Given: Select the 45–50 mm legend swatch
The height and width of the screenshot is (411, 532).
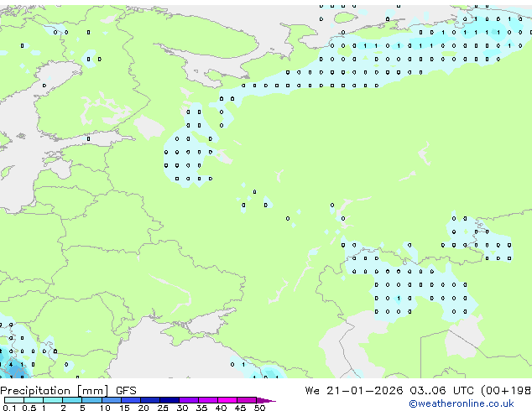Looking at the screenshot, I should coord(247,400).
